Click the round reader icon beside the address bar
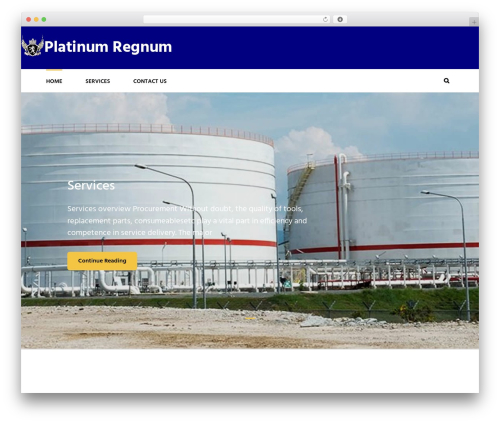The height and width of the screenshot is (423, 500). (x=340, y=20)
